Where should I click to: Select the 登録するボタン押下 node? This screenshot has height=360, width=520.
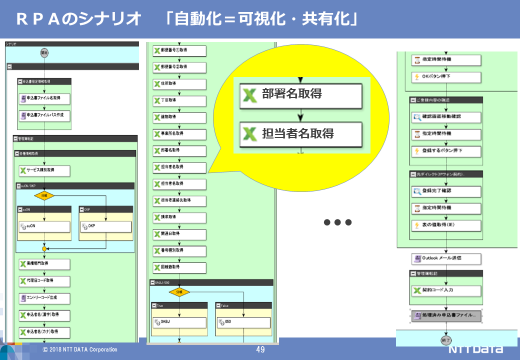(x=446, y=151)
